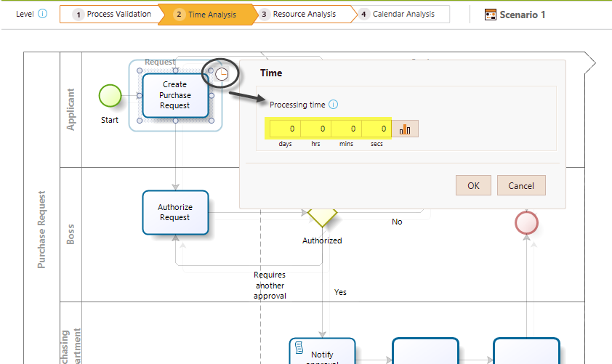
Task: Click the Applicant lane label
Action: pos(71,109)
